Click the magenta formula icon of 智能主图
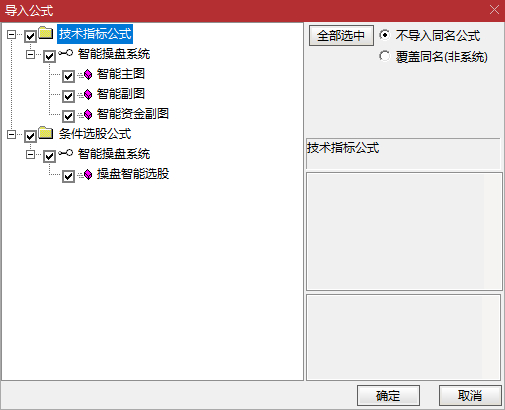 coord(88,75)
